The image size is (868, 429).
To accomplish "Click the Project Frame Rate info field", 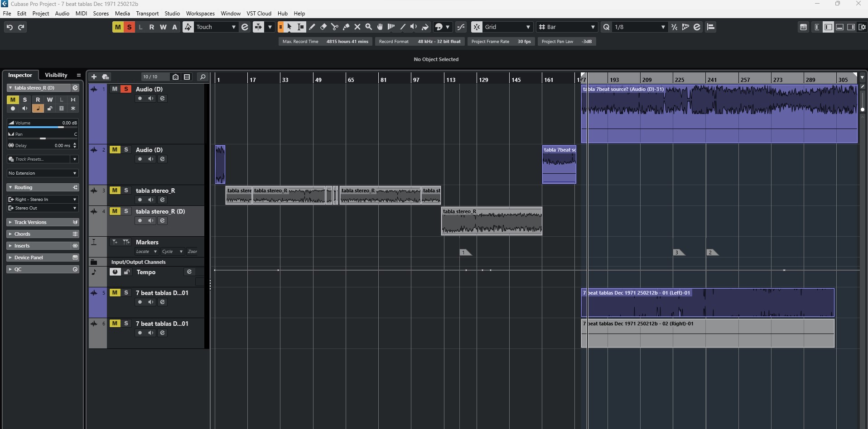I will tap(501, 42).
